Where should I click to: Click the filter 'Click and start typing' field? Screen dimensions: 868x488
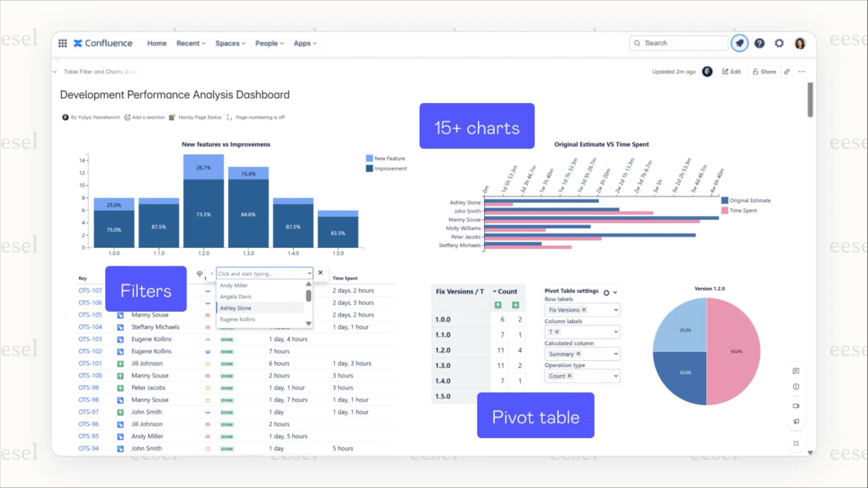(x=264, y=273)
